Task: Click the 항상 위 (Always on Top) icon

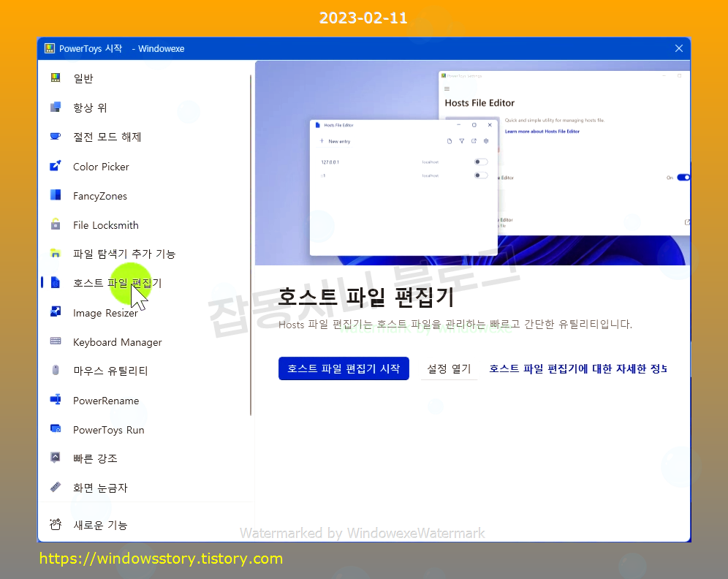Action: [x=56, y=107]
